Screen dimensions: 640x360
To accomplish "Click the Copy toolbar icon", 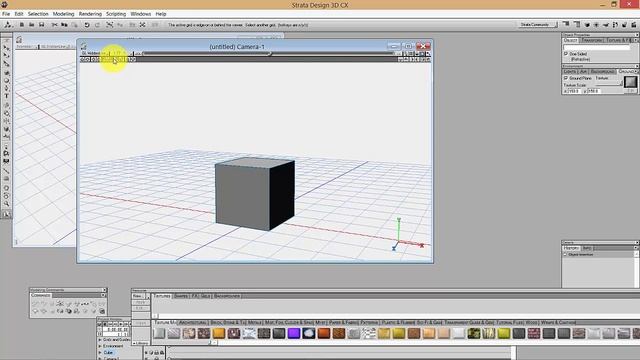I will click(64, 25).
